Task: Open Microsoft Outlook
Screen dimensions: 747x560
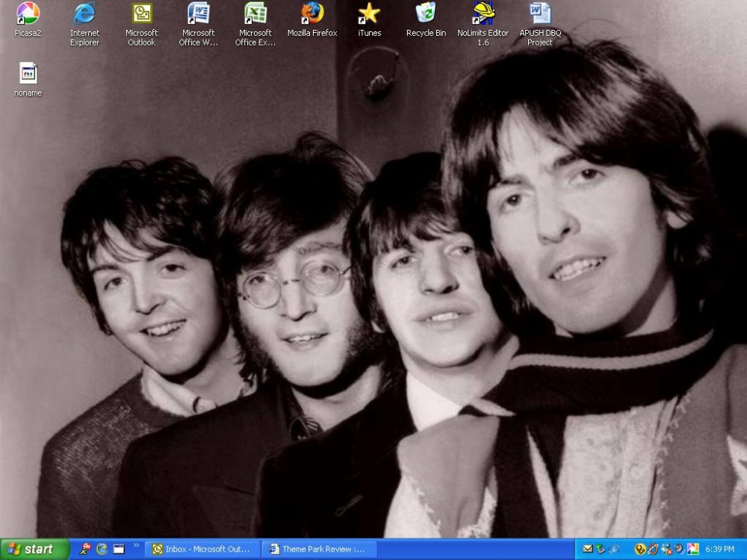Action: click(141, 15)
